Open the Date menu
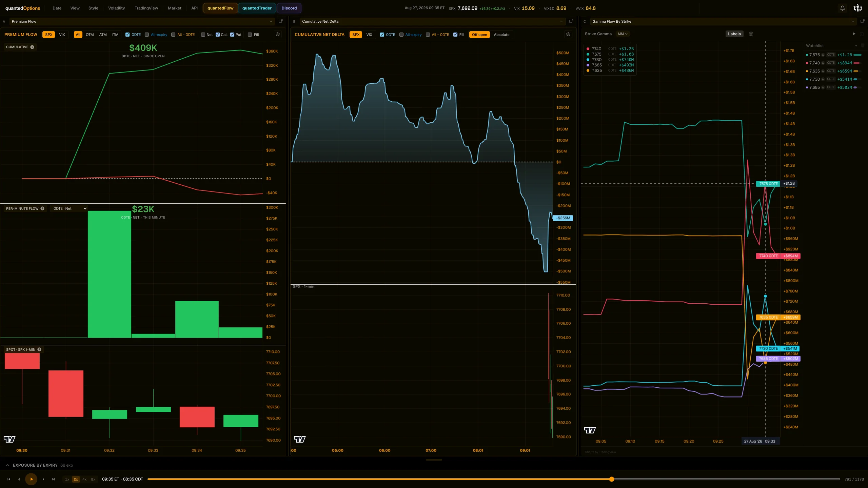 [57, 8]
